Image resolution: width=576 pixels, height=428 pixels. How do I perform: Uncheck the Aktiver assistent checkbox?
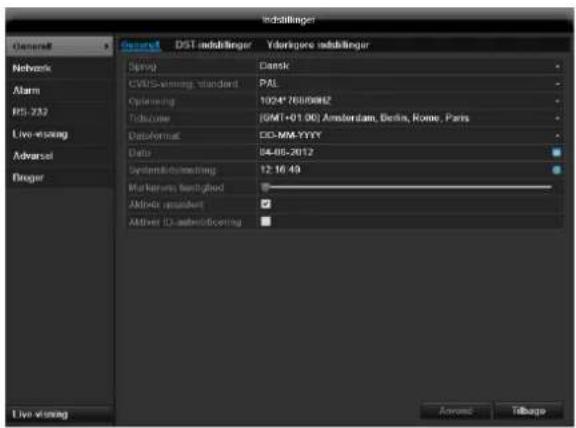tap(266, 204)
